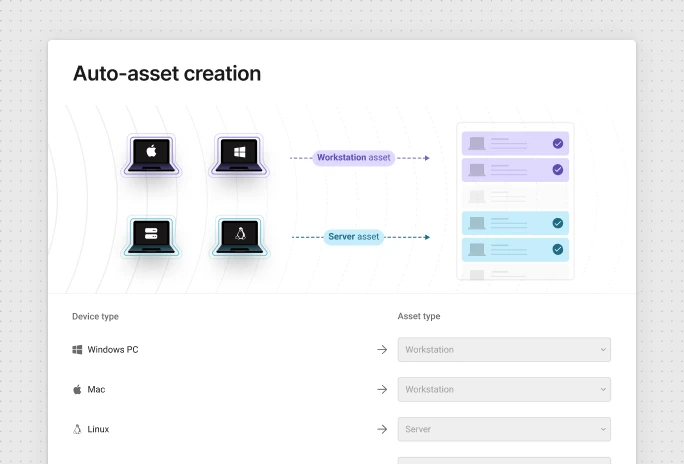The image size is (684, 464).
Task: Click the arrow icon in Linux row
Action: coord(382,429)
